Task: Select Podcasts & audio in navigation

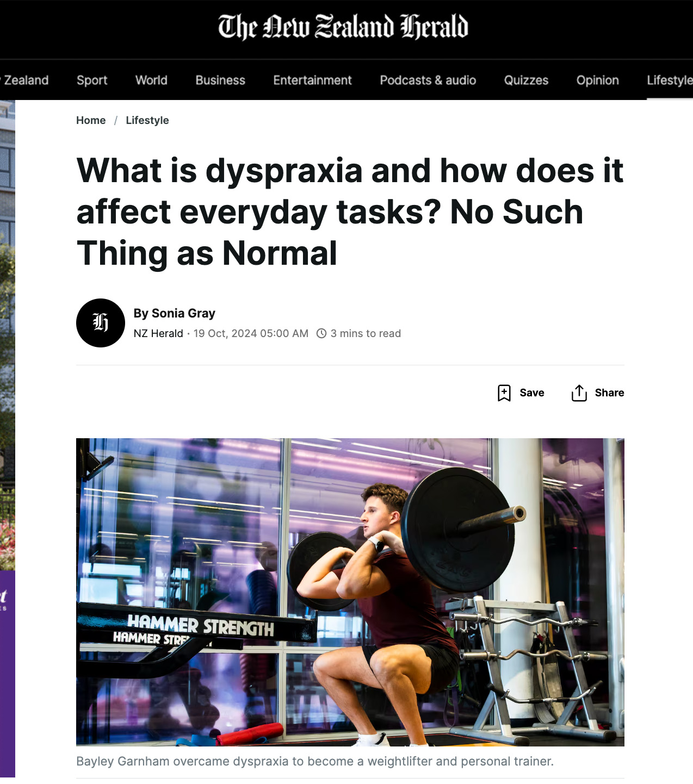Action: [x=428, y=80]
